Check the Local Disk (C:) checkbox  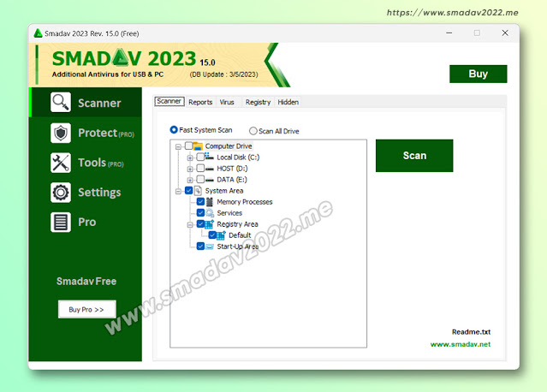point(200,157)
